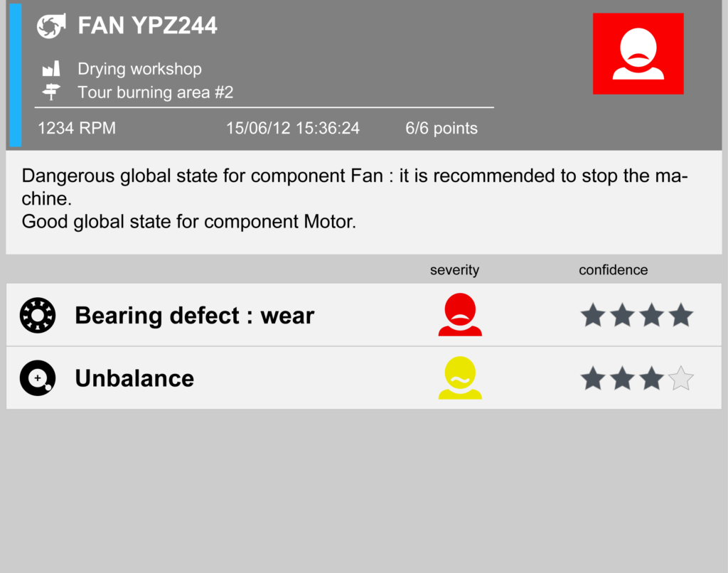Click the confidence column header
The width and height of the screenshot is (728, 573).
(613, 270)
